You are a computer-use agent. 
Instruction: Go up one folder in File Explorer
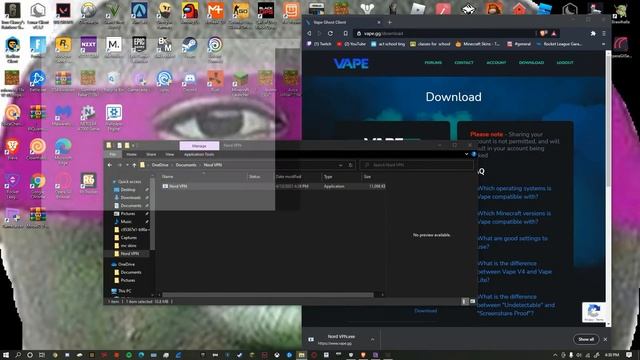tap(134, 165)
